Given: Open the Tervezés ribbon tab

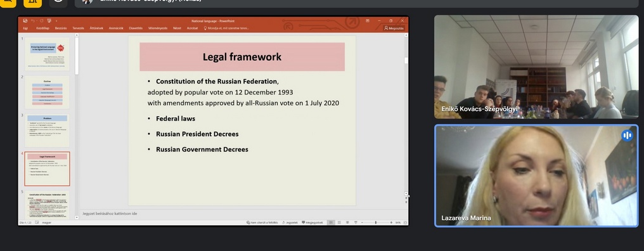Looking at the screenshot, I should (78, 29).
